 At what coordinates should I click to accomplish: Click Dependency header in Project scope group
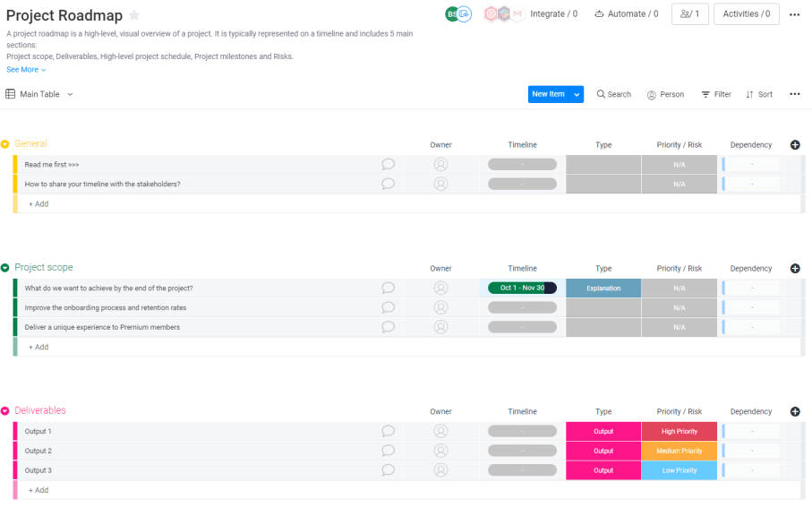tap(751, 268)
